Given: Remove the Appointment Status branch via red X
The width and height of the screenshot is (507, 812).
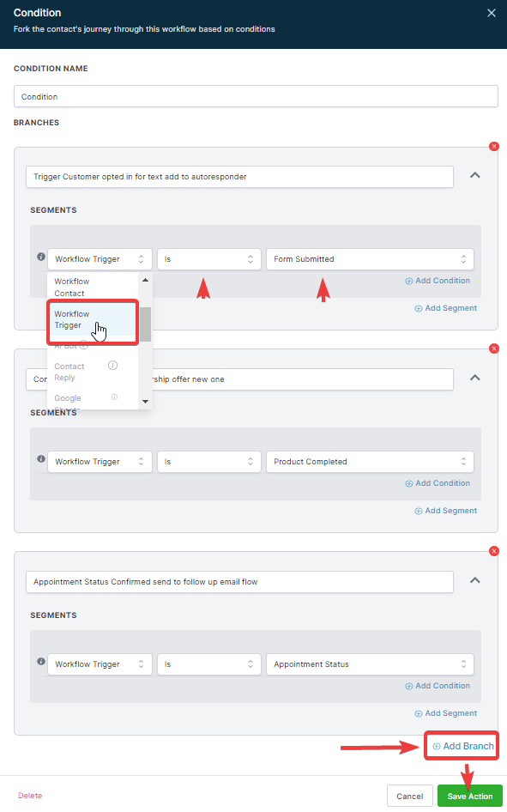Looking at the screenshot, I should coord(493,552).
